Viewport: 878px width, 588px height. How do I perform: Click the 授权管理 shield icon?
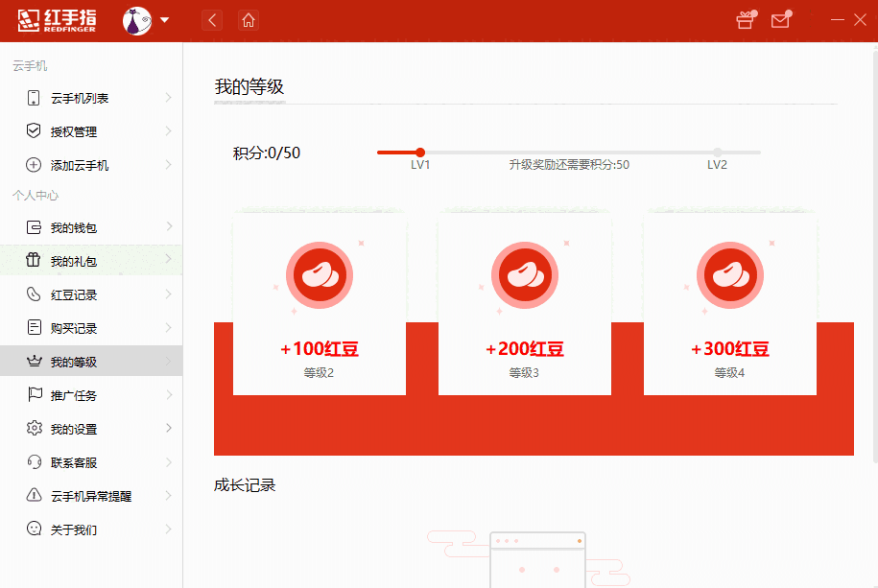[x=34, y=131]
